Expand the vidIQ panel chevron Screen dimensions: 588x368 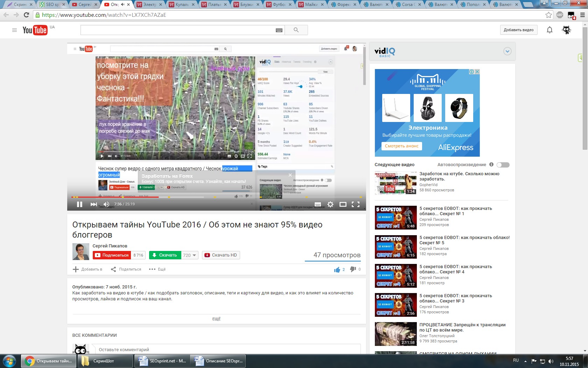pyautogui.click(x=507, y=52)
